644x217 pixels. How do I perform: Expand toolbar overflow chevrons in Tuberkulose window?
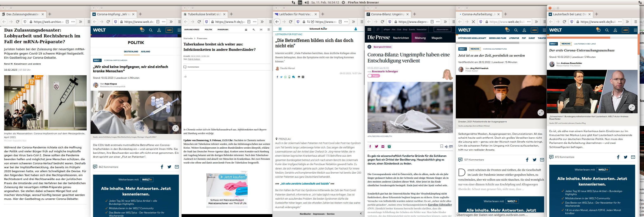(262, 22)
